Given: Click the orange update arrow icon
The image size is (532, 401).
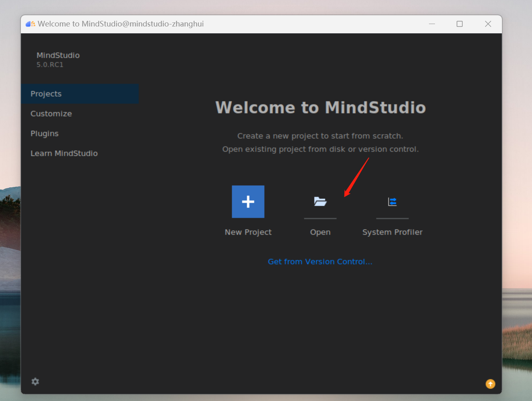Looking at the screenshot, I should pos(490,384).
